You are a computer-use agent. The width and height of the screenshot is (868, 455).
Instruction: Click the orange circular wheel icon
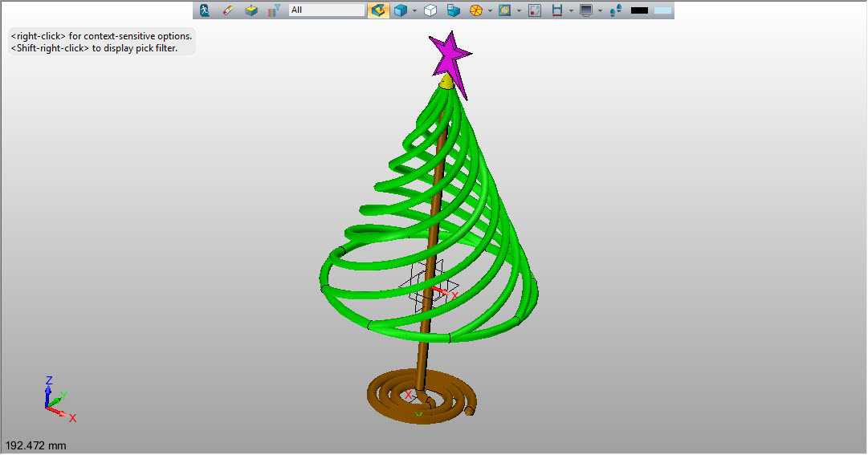475,10
